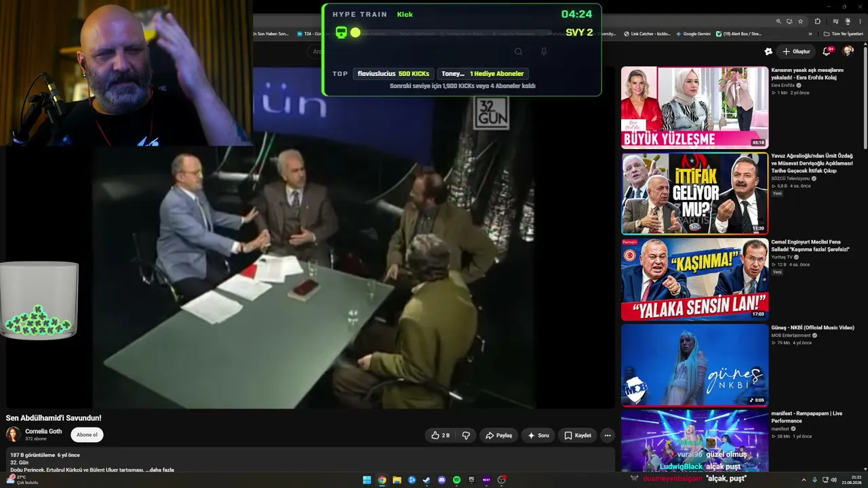Open Spotify from the taskbar
Screen dimensions: 868x488
(456, 480)
